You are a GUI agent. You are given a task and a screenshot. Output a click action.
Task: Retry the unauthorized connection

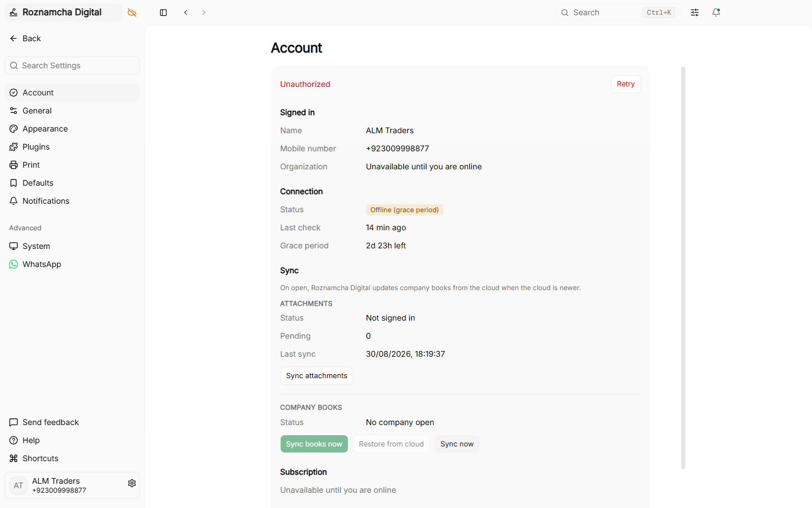pyautogui.click(x=626, y=84)
